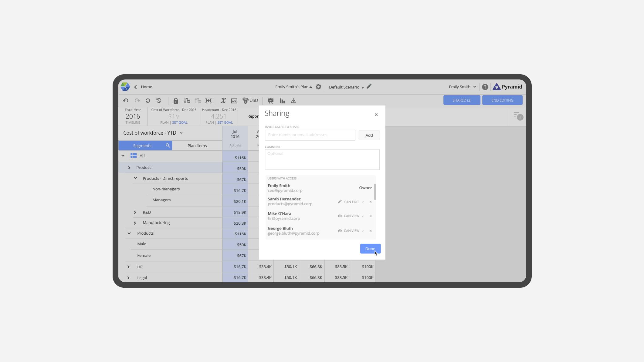Click the download/export icon
644x362 pixels.
click(293, 100)
